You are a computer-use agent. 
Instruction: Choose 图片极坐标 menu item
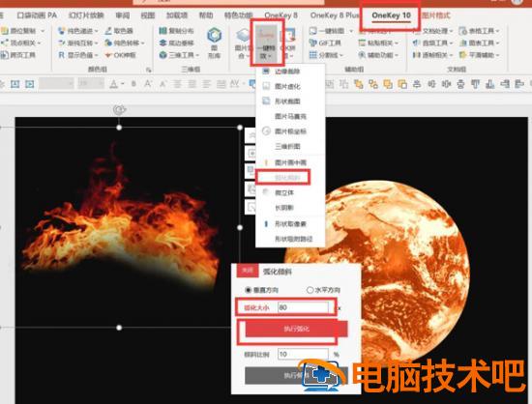[290, 131]
